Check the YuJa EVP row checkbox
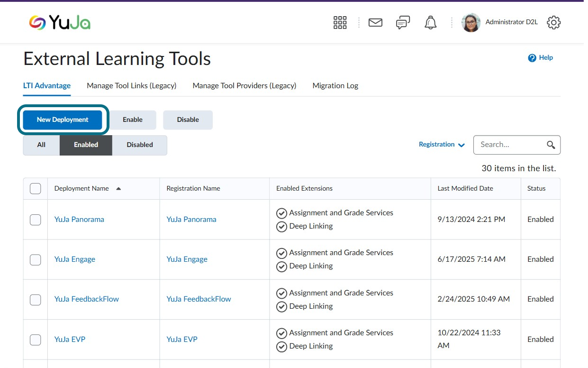Image resolution: width=588 pixels, height=368 pixels. point(36,340)
